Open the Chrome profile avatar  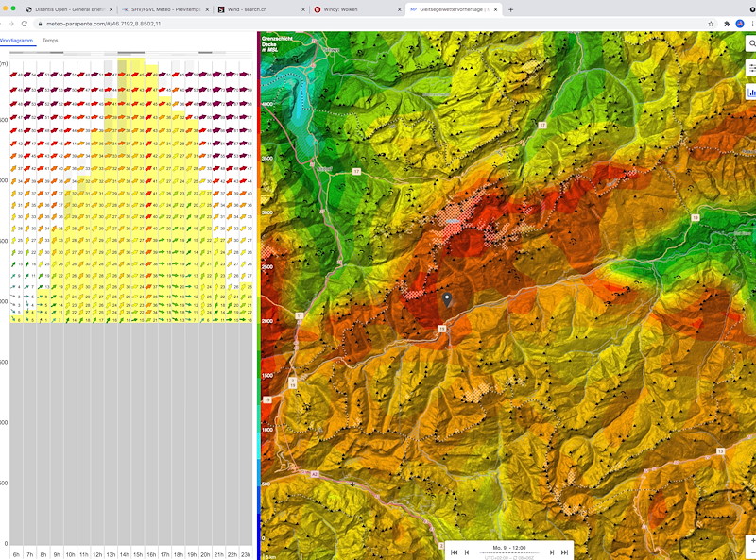point(740,24)
